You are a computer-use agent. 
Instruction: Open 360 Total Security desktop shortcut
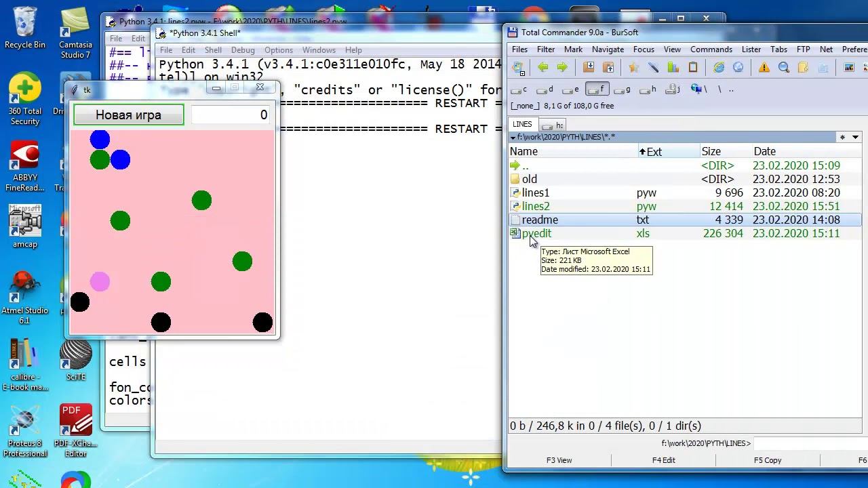tap(25, 99)
